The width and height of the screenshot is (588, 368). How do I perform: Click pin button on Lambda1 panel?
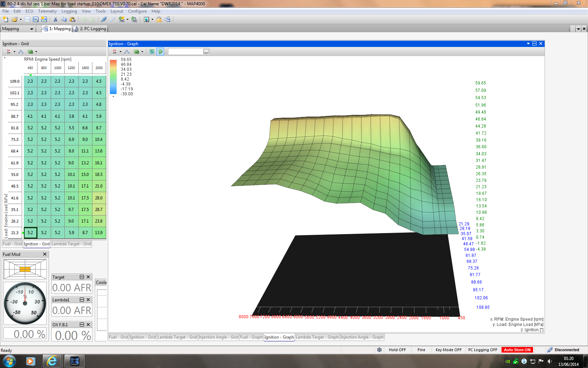(x=82, y=300)
